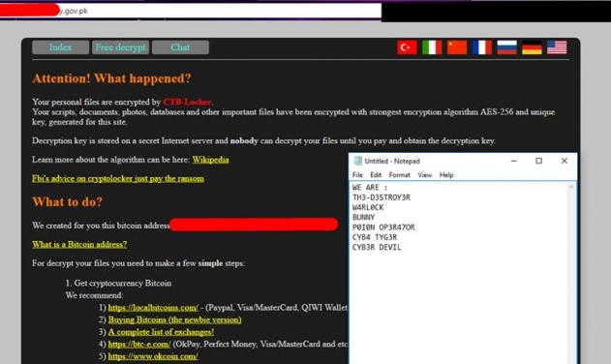The width and height of the screenshot is (611, 364).
Task: Open the Chat tab
Action: point(180,47)
